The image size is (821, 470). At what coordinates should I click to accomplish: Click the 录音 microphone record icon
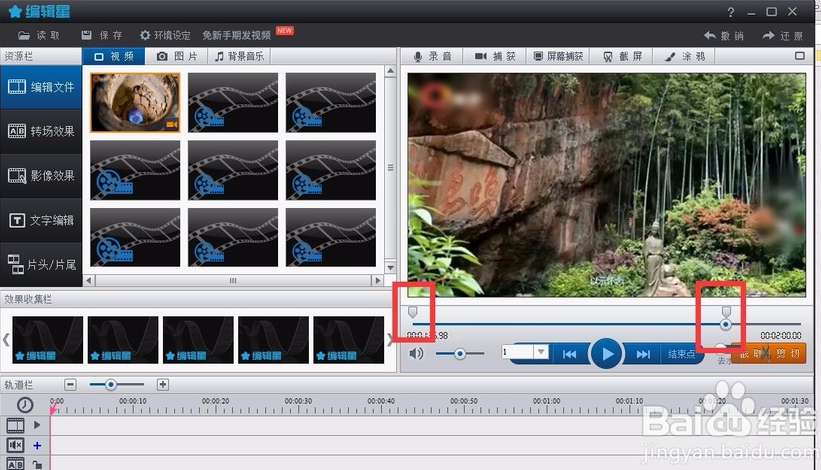pyautogui.click(x=418, y=57)
